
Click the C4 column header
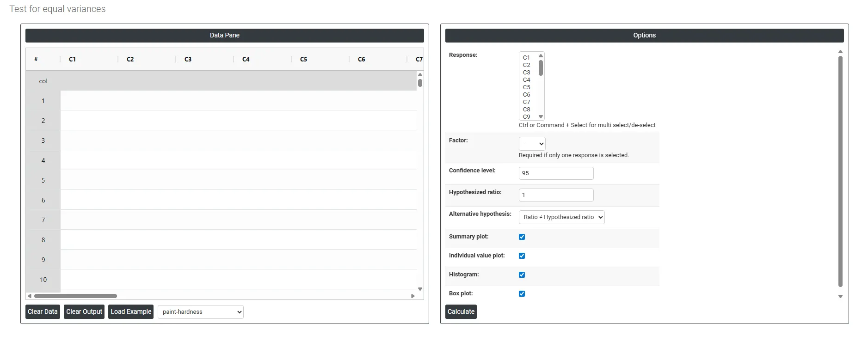coord(262,59)
